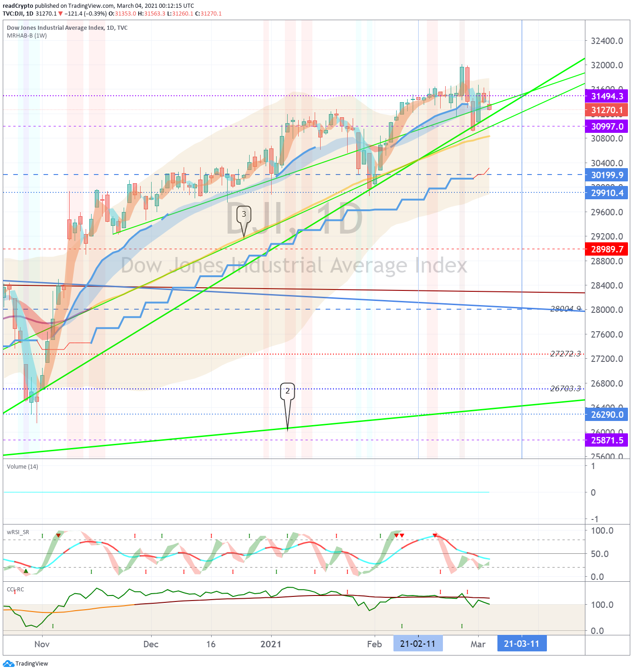This screenshot has height=672, width=633.
Task: Click the O:31353.0 open value in header
Action: click(x=122, y=14)
